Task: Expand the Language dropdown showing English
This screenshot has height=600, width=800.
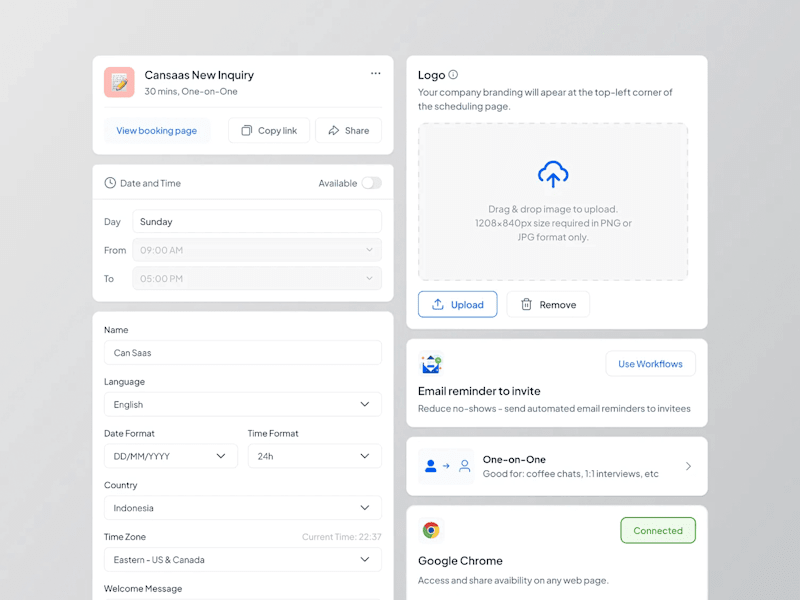Action: (x=242, y=404)
